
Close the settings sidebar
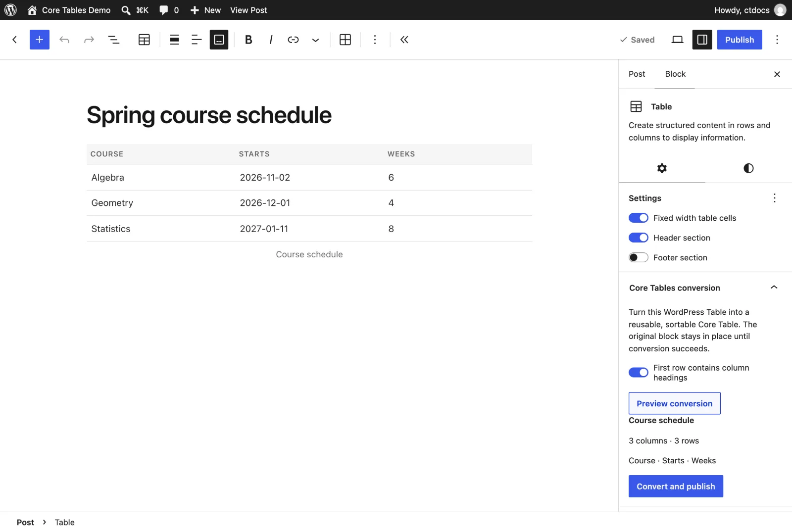point(777,74)
